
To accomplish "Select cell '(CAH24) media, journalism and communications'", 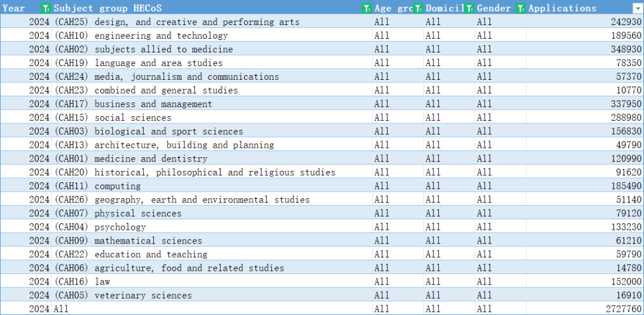I will tap(212, 76).
